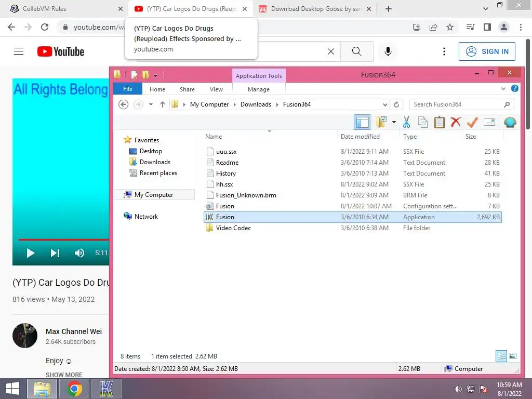Refresh the Fusion364 folder view
The image size is (532, 399).
point(396,104)
